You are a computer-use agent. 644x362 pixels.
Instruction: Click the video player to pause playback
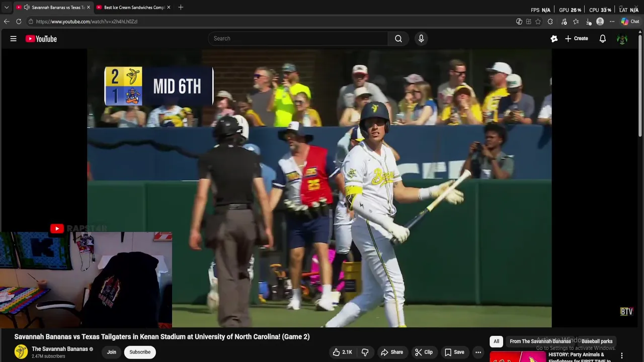[319, 188]
